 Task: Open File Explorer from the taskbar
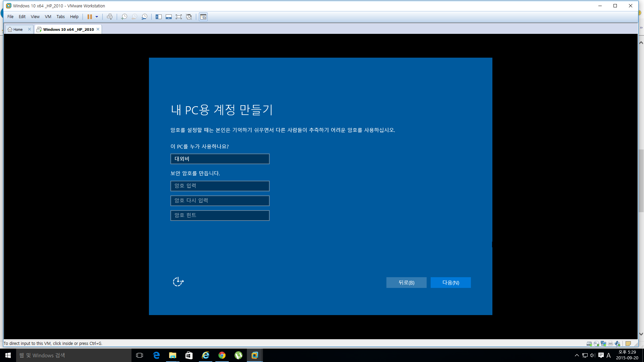coord(173,355)
